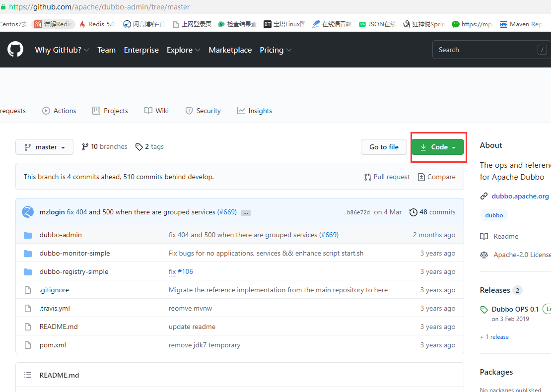Open the Readme link in About
Viewport: 551px width, 392px height.
click(x=506, y=236)
